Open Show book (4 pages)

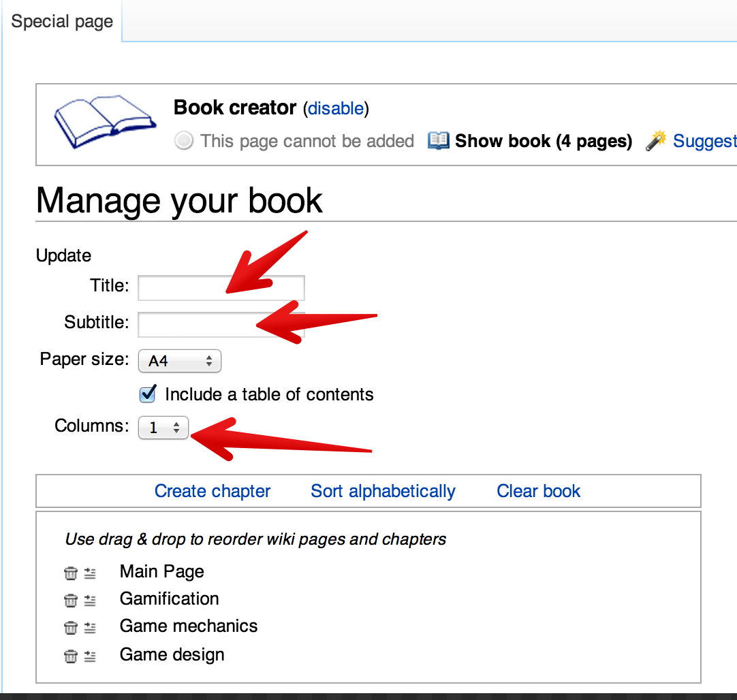pos(543,141)
